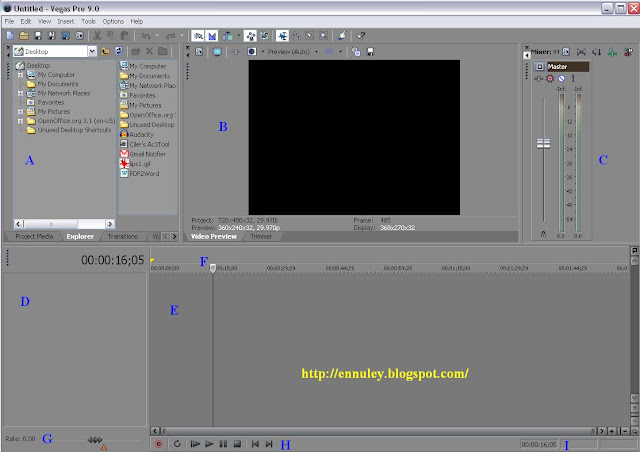Select the Zoom Edit magnifier tool
This screenshot has width=640, height=452.
(323, 36)
